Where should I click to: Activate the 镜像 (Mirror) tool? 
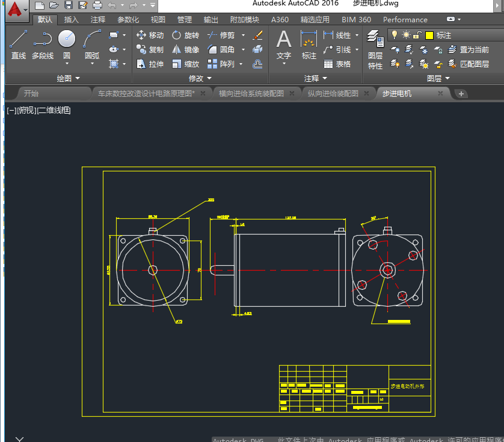click(185, 50)
